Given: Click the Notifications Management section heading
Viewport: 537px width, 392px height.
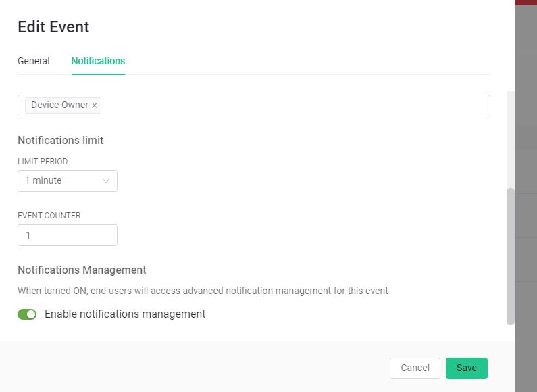Looking at the screenshot, I should coord(82,270).
